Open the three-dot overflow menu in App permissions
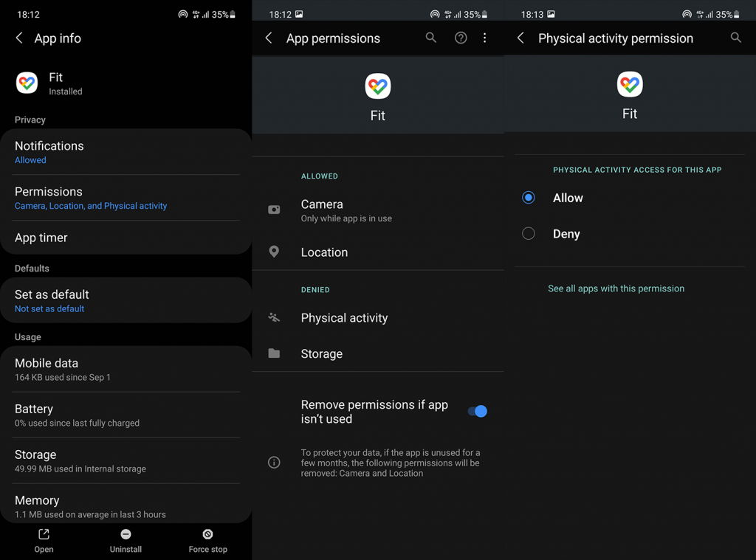756x560 pixels. coord(484,38)
